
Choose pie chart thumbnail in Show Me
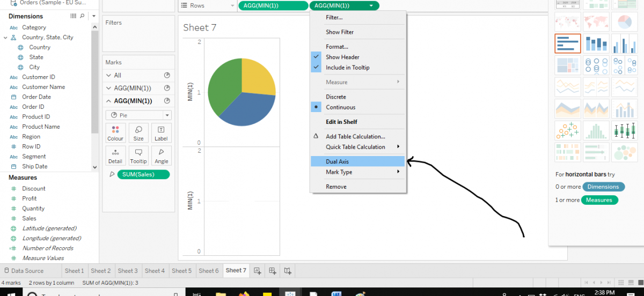(x=624, y=21)
